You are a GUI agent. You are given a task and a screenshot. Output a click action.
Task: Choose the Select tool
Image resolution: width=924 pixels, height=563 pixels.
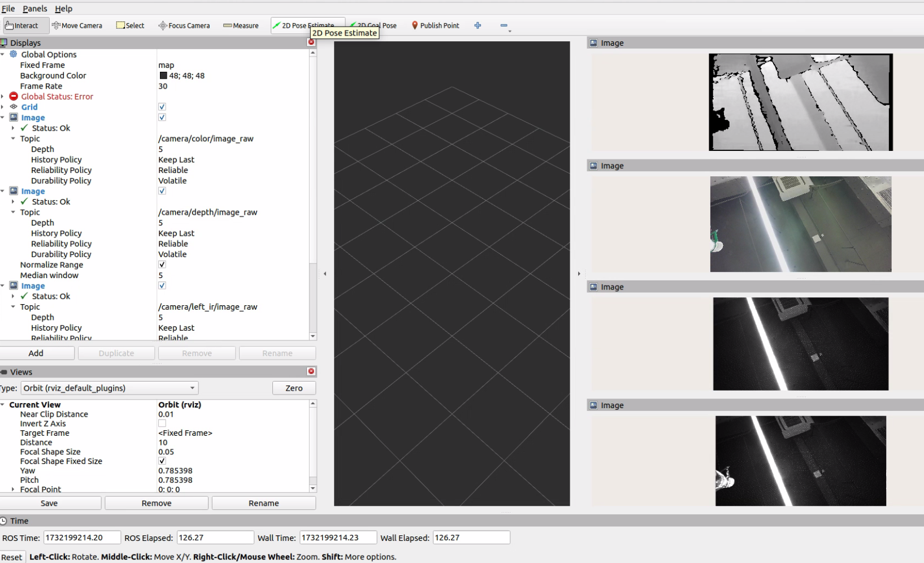(x=130, y=25)
